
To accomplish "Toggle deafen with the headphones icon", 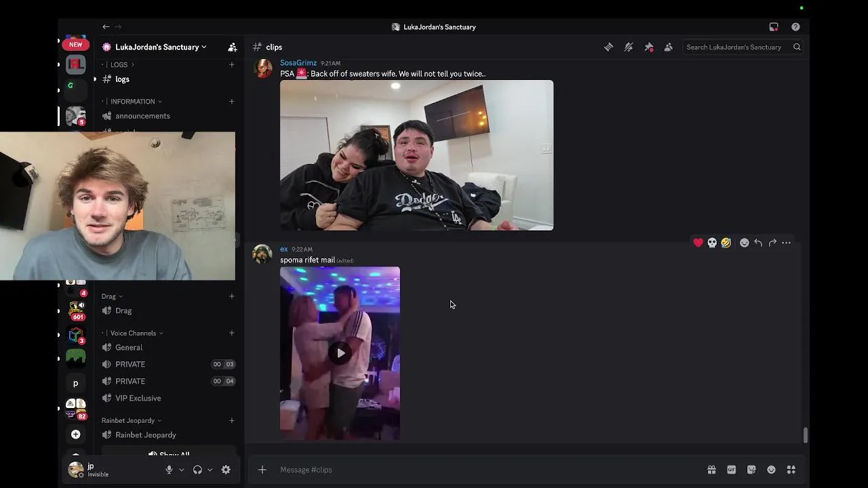I will pyautogui.click(x=197, y=470).
